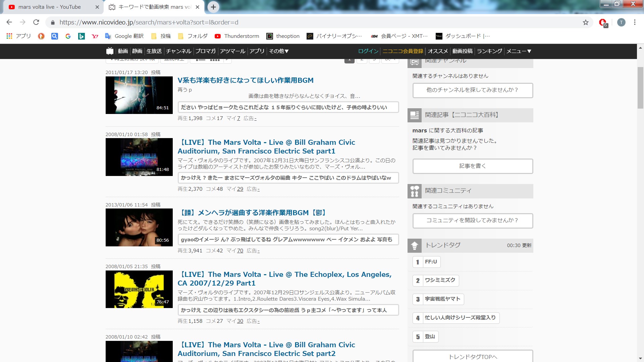Open the theoption bookmark
Image resolution: width=644 pixels, height=362 pixels.
pyautogui.click(x=283, y=36)
